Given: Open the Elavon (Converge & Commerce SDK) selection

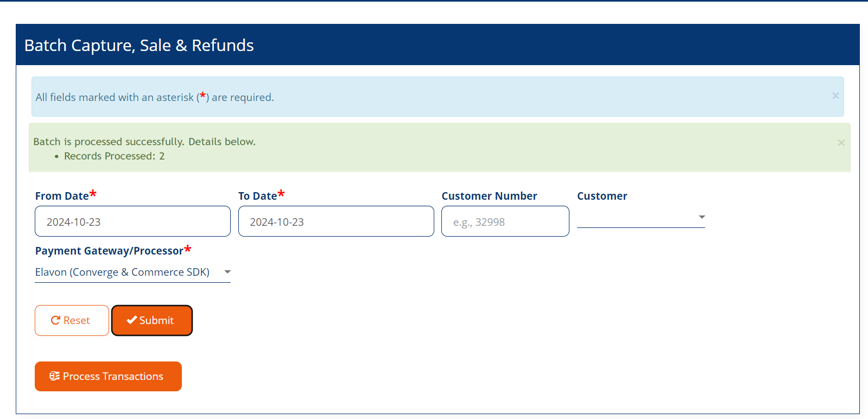Looking at the screenshot, I should click(123, 272).
